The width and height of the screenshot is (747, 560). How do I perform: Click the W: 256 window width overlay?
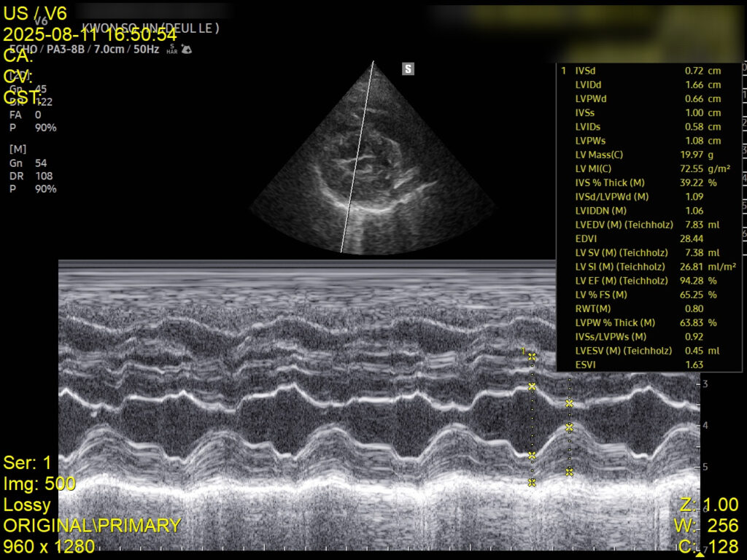708,525
